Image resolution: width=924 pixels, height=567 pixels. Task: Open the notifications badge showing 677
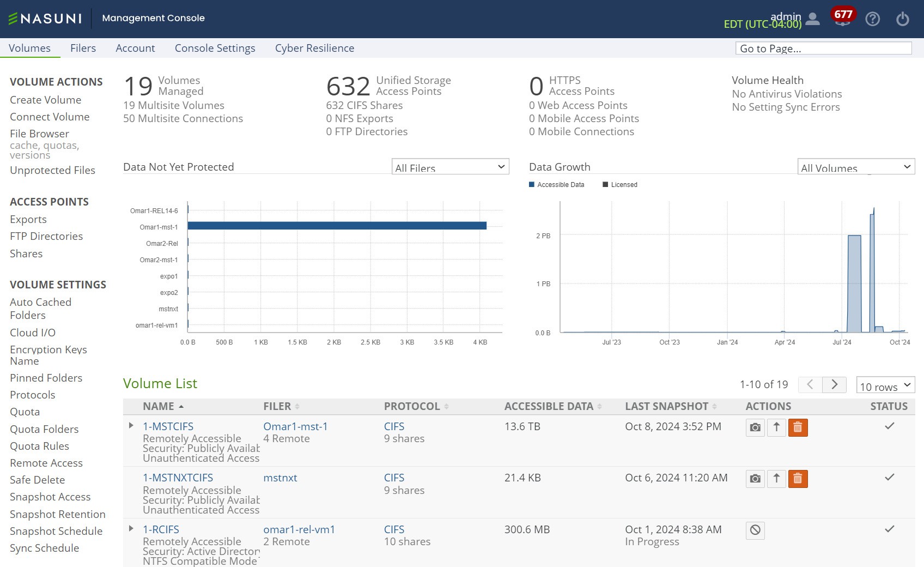click(843, 15)
